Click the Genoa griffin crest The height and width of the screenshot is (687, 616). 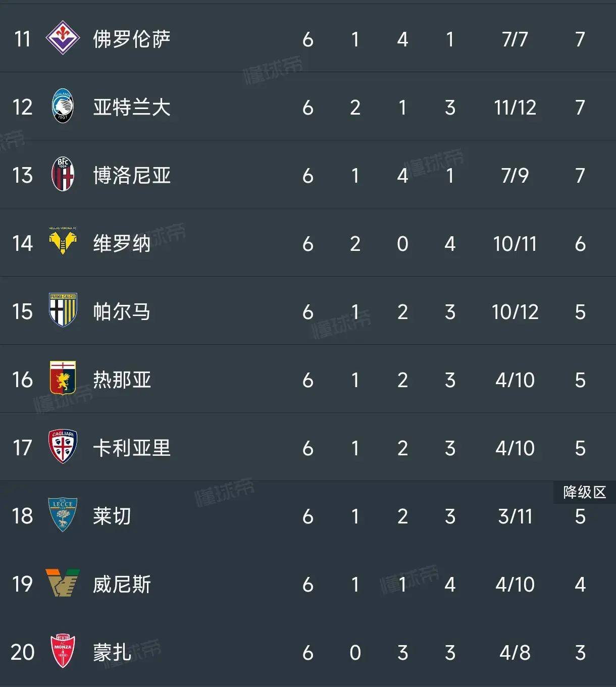point(63,379)
